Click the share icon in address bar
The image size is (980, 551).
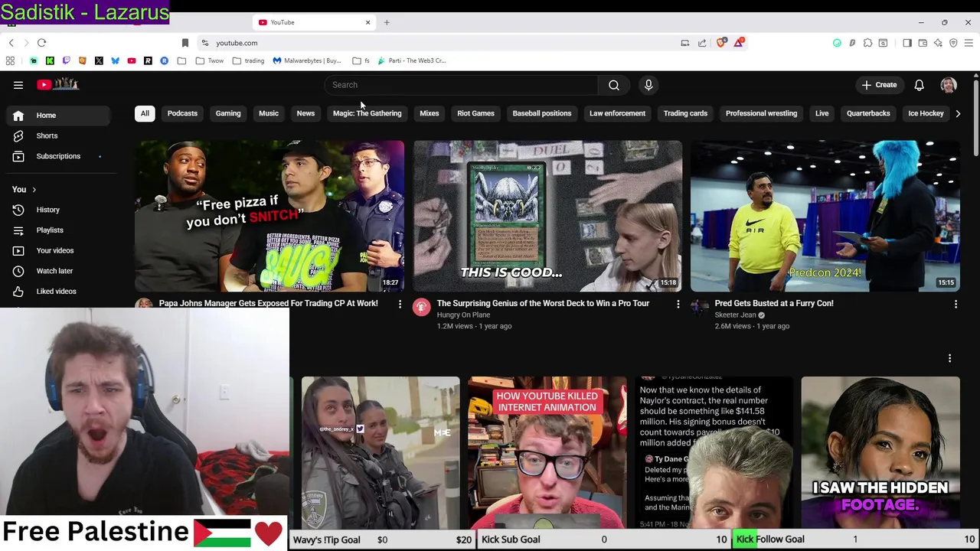[702, 43]
